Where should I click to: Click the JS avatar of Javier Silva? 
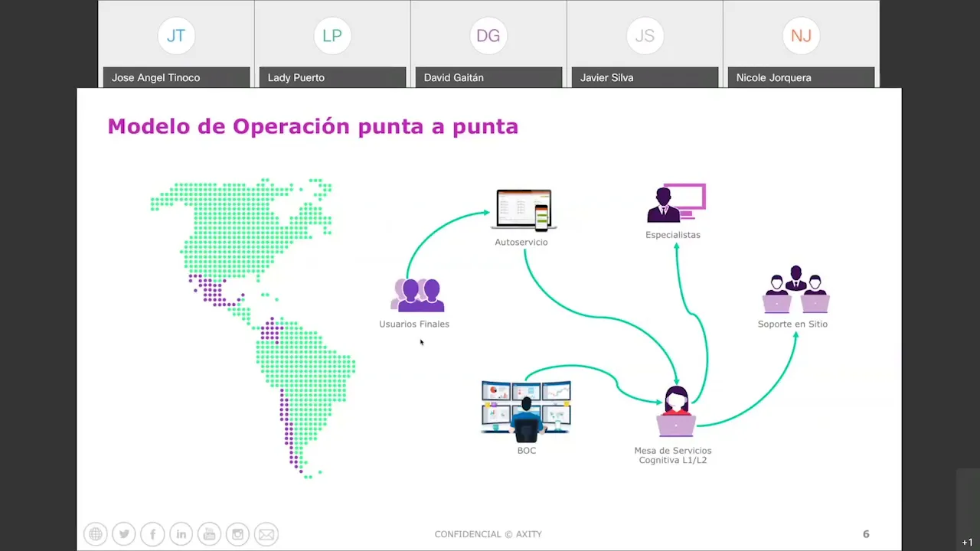coord(645,36)
